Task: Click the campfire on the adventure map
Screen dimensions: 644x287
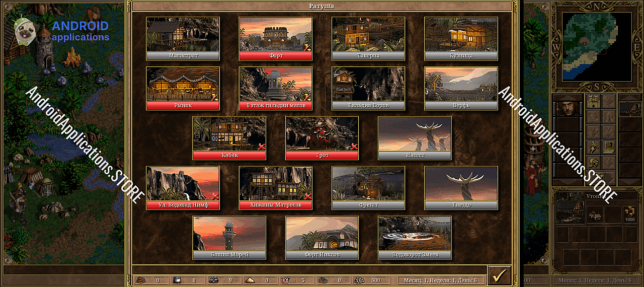Action: 72,57
